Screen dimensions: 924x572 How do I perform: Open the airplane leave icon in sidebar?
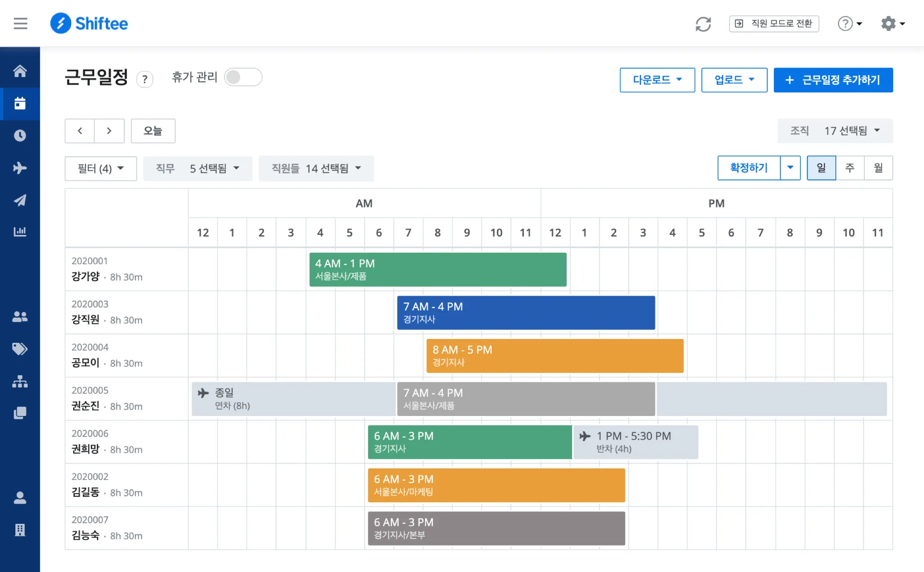20,168
